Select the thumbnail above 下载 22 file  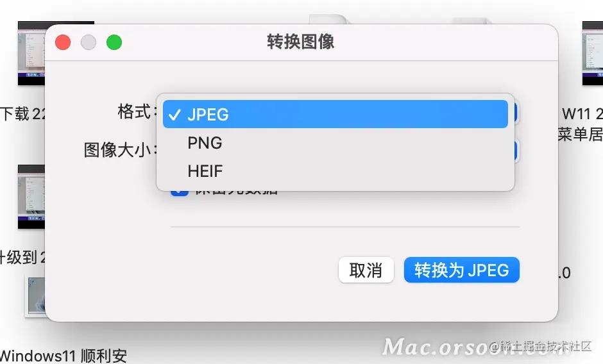click(31, 53)
